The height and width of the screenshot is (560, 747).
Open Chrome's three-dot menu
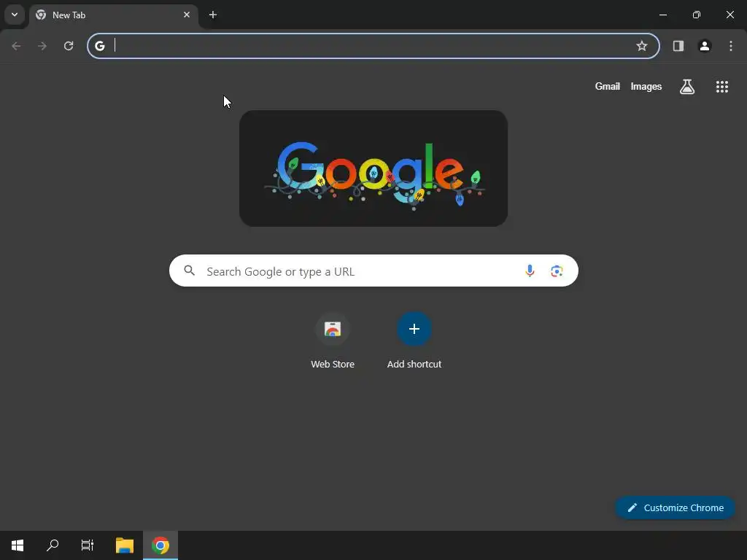coord(731,46)
